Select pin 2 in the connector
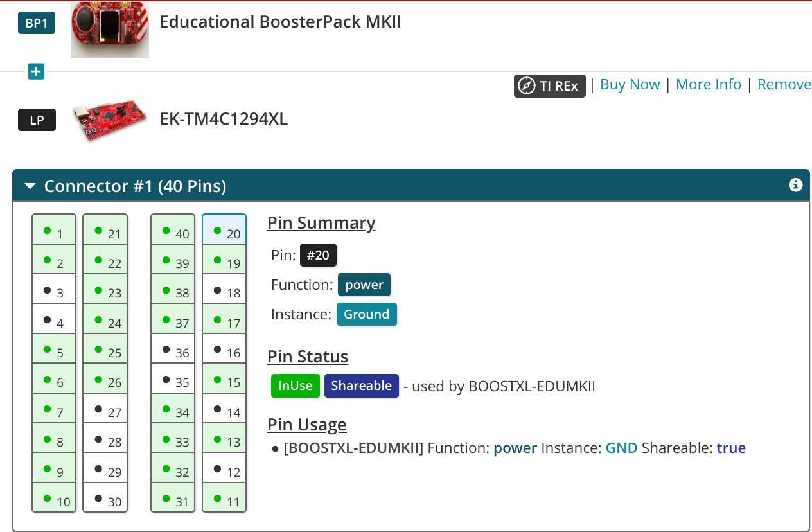Image resolution: width=812 pixels, height=532 pixels. 54,260
